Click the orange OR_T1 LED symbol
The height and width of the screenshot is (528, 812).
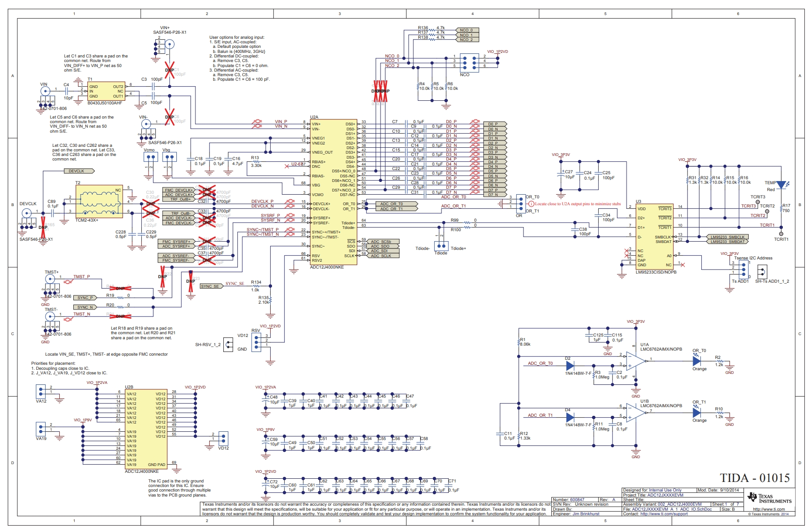point(697,412)
